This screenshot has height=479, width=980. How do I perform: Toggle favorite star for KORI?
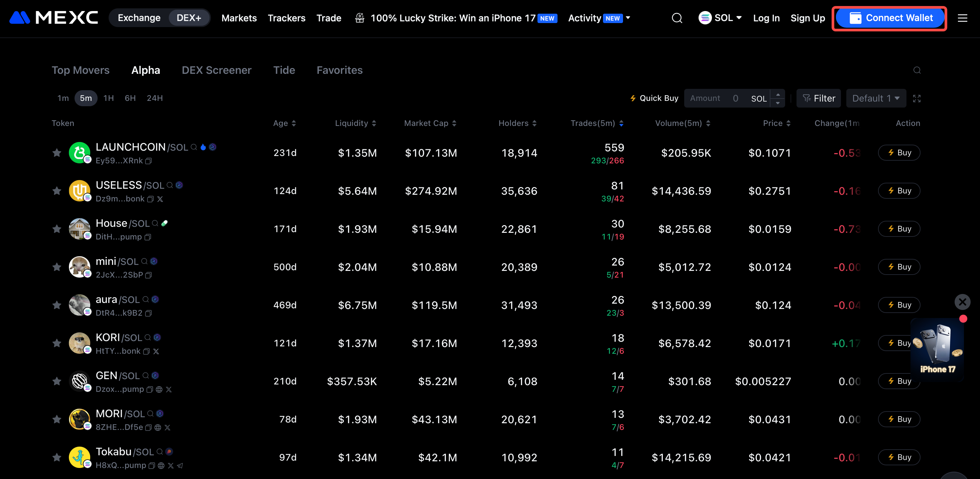57,343
